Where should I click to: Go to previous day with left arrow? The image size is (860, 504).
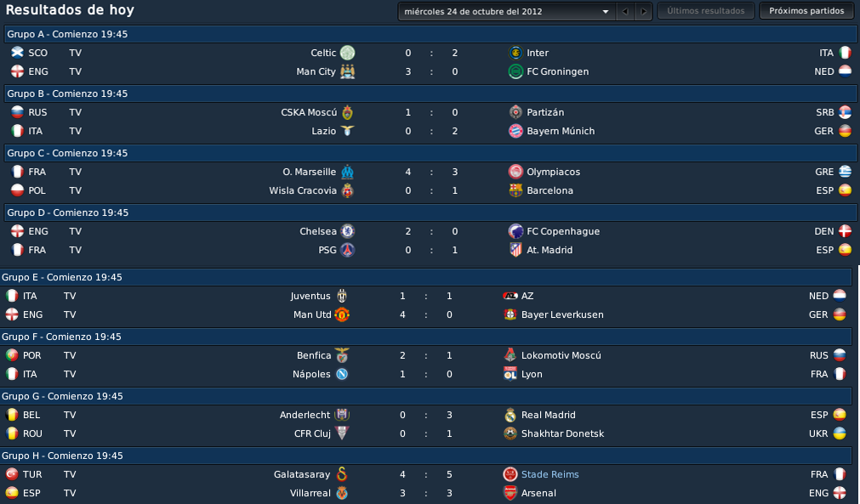pyautogui.click(x=624, y=11)
